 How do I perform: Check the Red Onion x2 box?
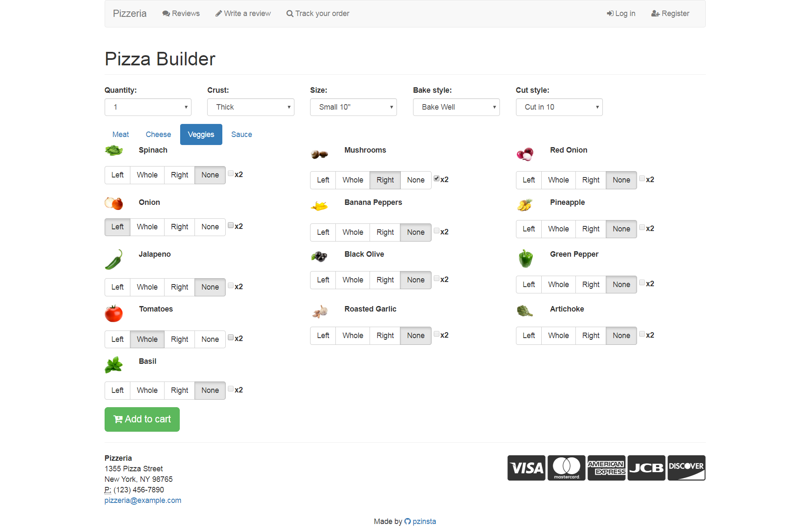coord(642,178)
